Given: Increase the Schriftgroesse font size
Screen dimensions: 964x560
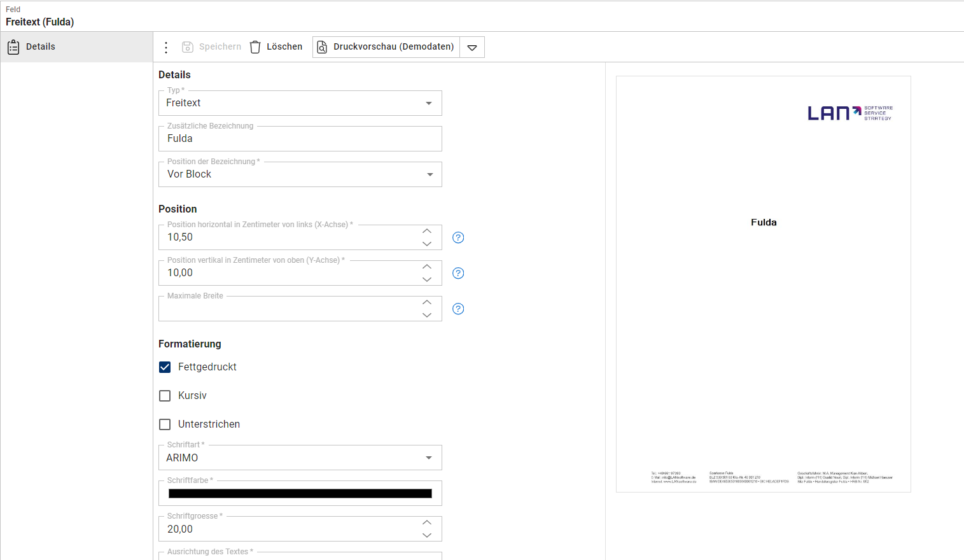Looking at the screenshot, I should click(x=427, y=522).
